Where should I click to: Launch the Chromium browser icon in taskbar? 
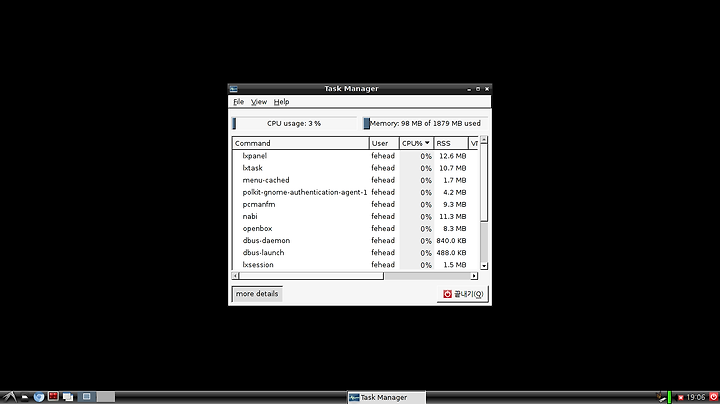click(x=39, y=397)
